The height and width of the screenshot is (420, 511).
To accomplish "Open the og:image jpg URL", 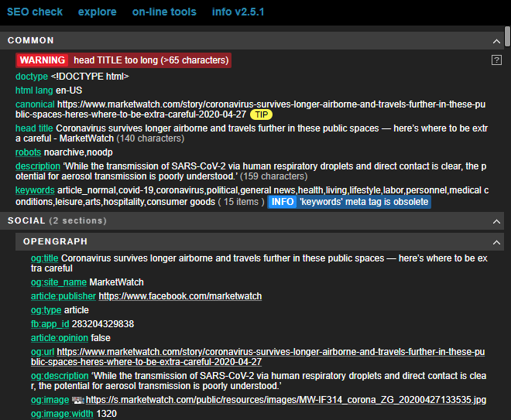I will 286,400.
